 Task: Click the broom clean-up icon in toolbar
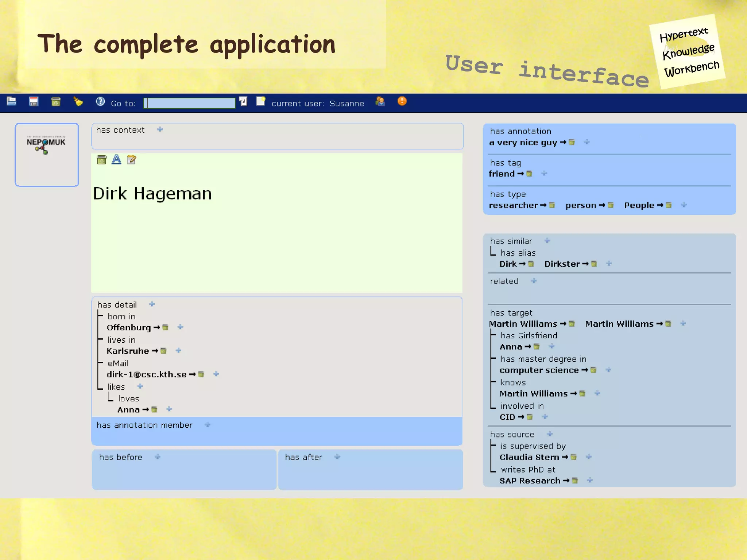click(78, 102)
